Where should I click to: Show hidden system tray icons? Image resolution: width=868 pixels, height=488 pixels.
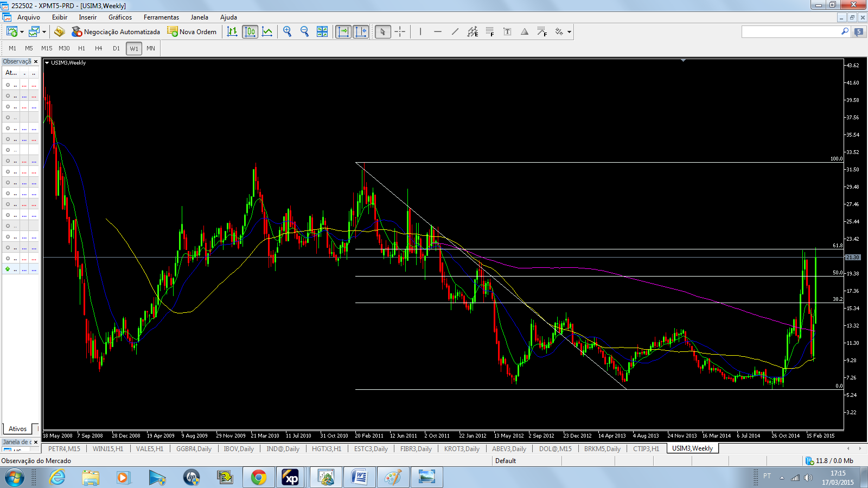(x=782, y=477)
